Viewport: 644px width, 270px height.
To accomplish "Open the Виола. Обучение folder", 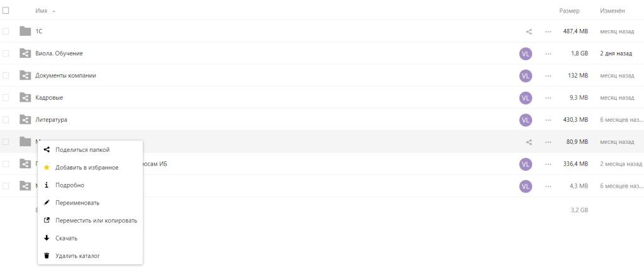I will 59,53.
